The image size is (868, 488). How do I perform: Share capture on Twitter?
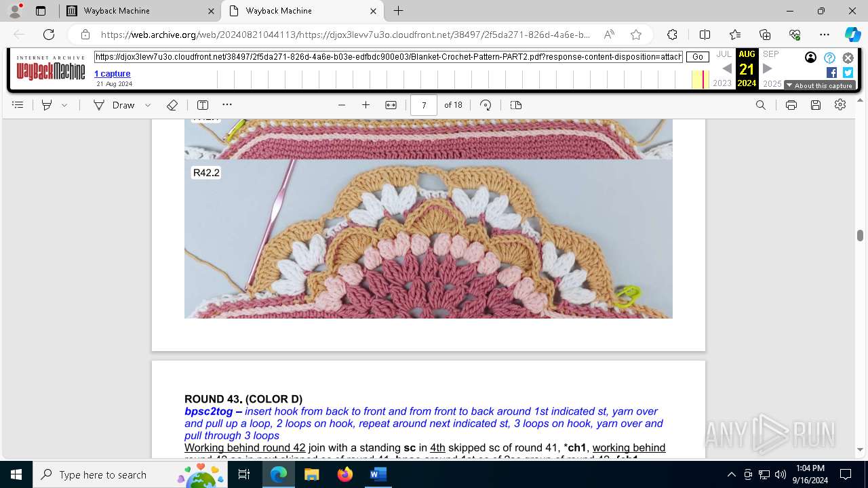[848, 73]
